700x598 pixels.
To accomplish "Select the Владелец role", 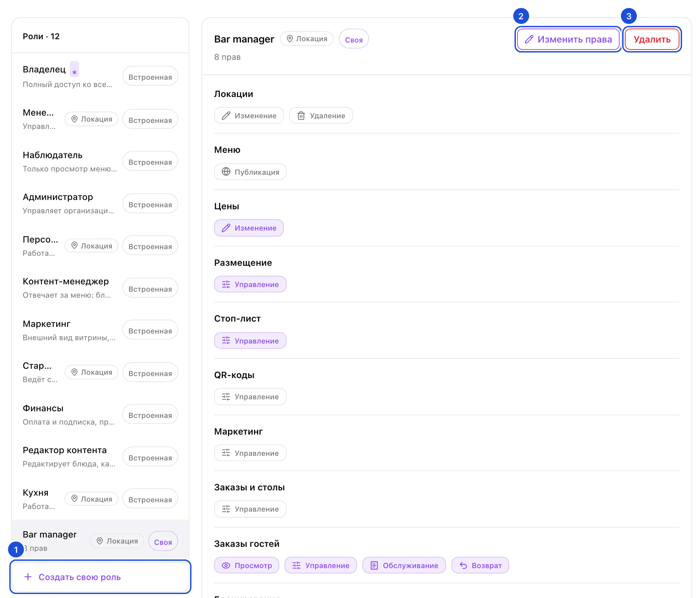I will (x=100, y=76).
